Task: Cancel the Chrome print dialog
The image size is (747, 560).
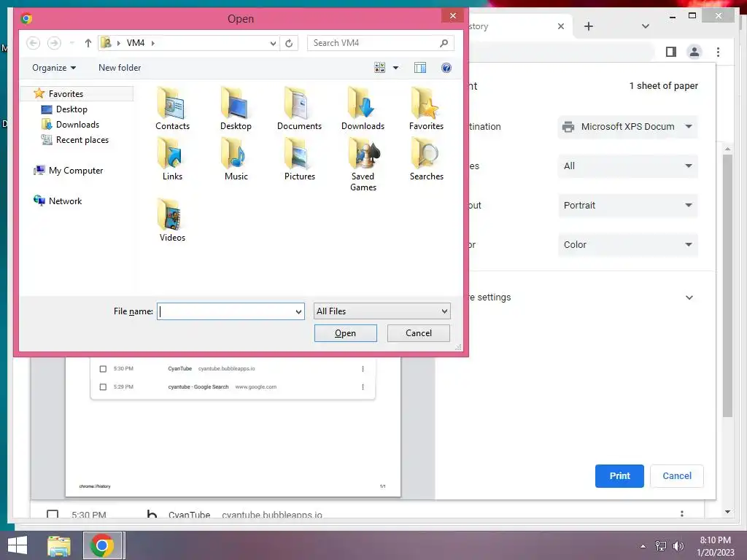Action: (x=676, y=475)
